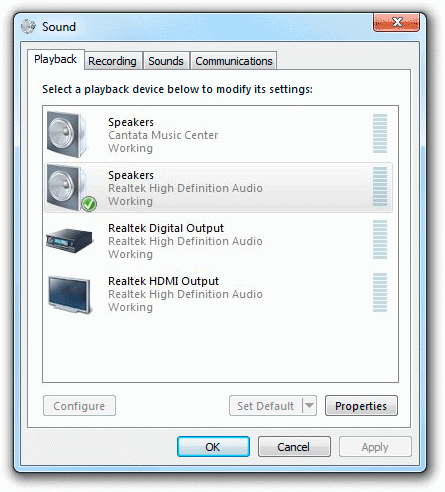Go to the Communications tab

click(x=234, y=61)
